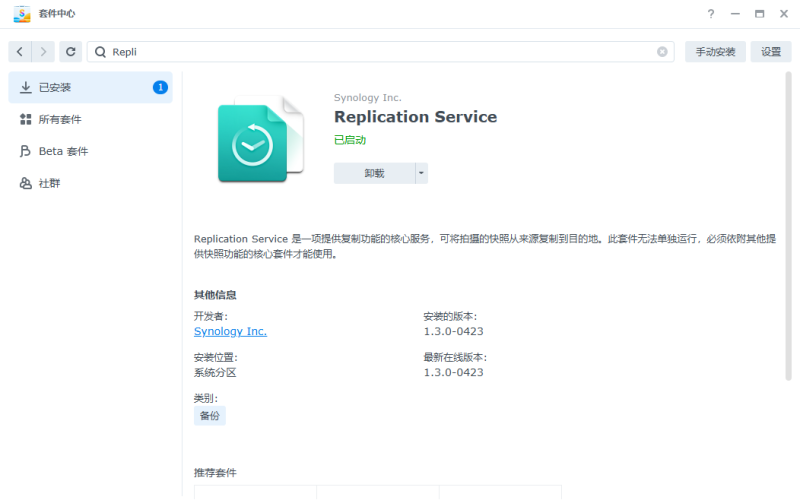Select 已安装 in the sidebar
The width and height of the screenshot is (800, 500).
90,87
